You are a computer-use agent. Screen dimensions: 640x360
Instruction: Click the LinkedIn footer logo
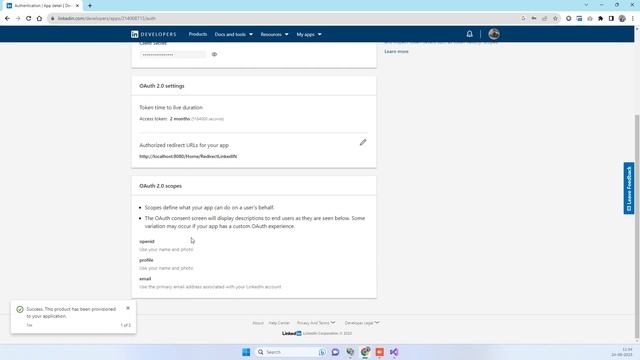(x=291, y=333)
